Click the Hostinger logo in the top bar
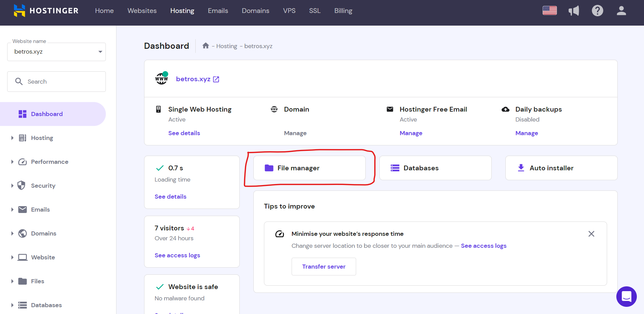Screen dimensions: 644x314 (x=45, y=11)
